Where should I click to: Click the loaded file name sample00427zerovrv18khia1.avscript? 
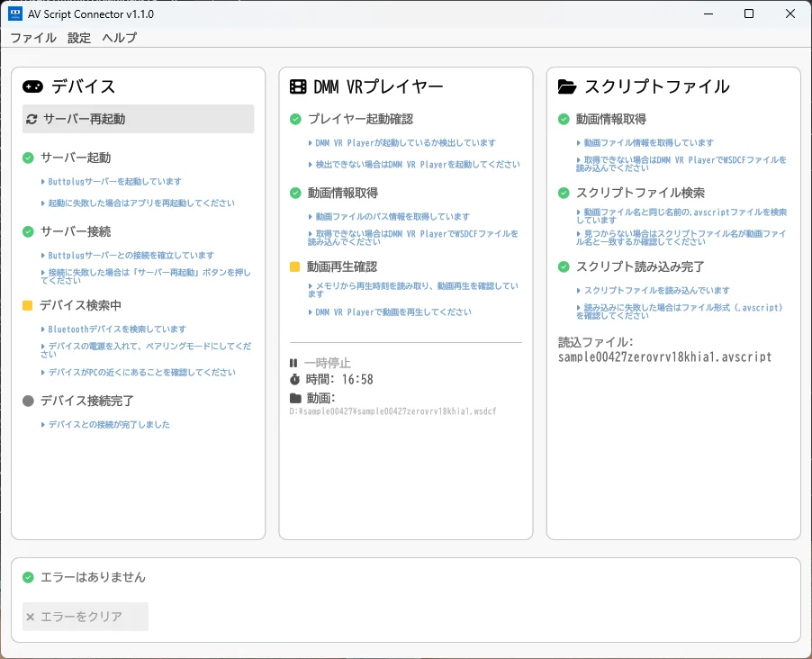(665, 357)
